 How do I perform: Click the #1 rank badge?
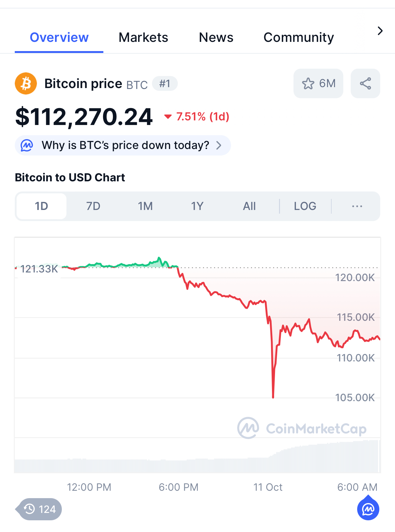pos(165,83)
